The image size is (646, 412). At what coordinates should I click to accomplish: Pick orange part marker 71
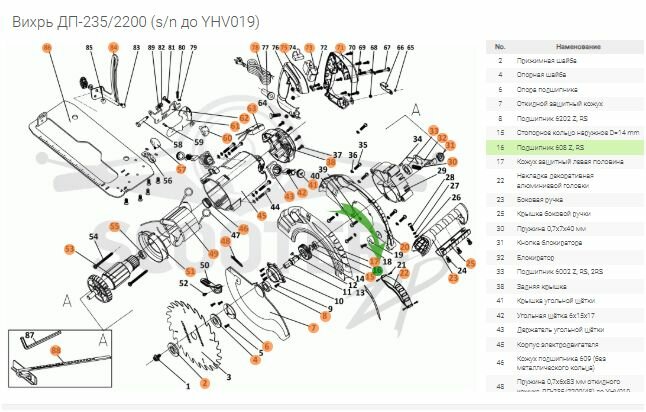click(x=340, y=48)
